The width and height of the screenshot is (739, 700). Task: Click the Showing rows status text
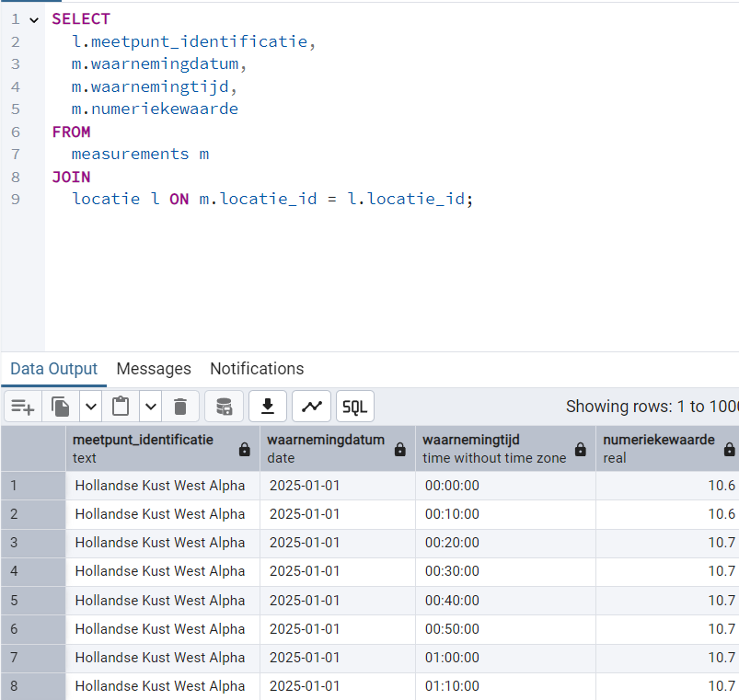[x=652, y=406]
